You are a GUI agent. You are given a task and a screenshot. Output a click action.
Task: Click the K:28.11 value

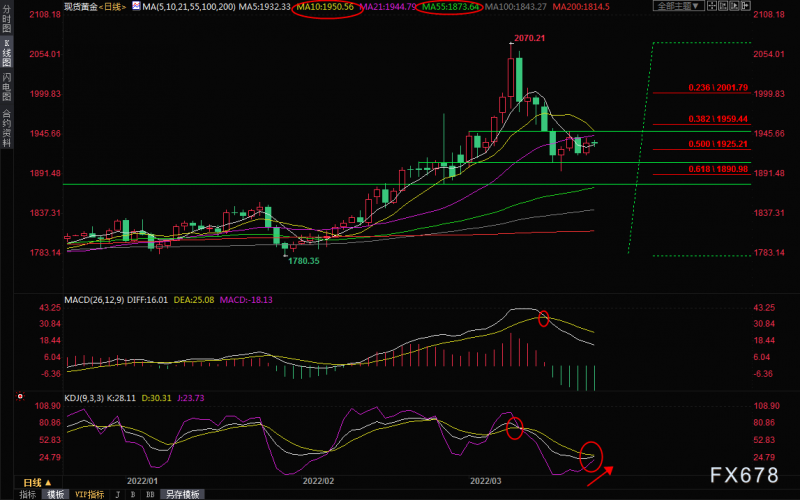[x=122, y=397]
